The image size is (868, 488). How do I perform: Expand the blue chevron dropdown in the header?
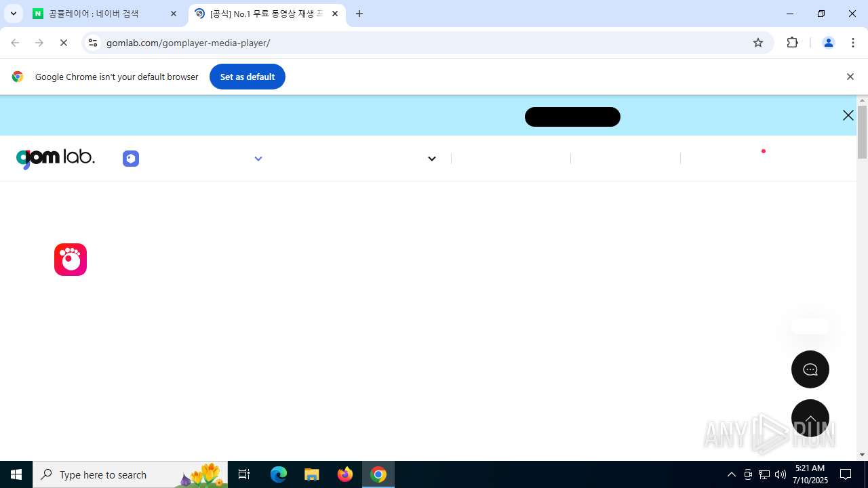(x=258, y=159)
